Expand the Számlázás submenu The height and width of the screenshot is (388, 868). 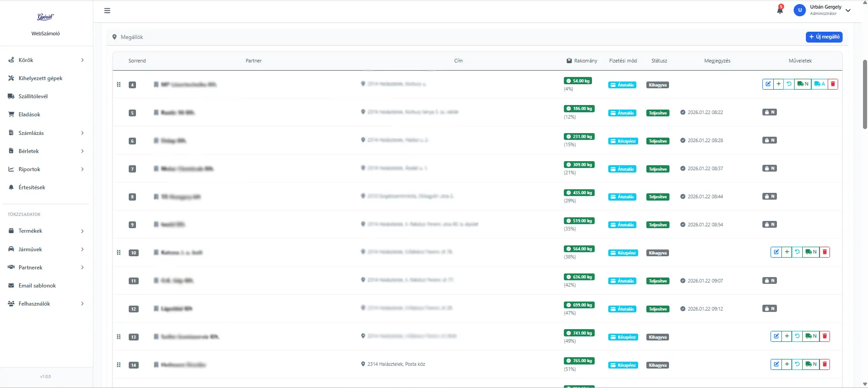pos(46,133)
